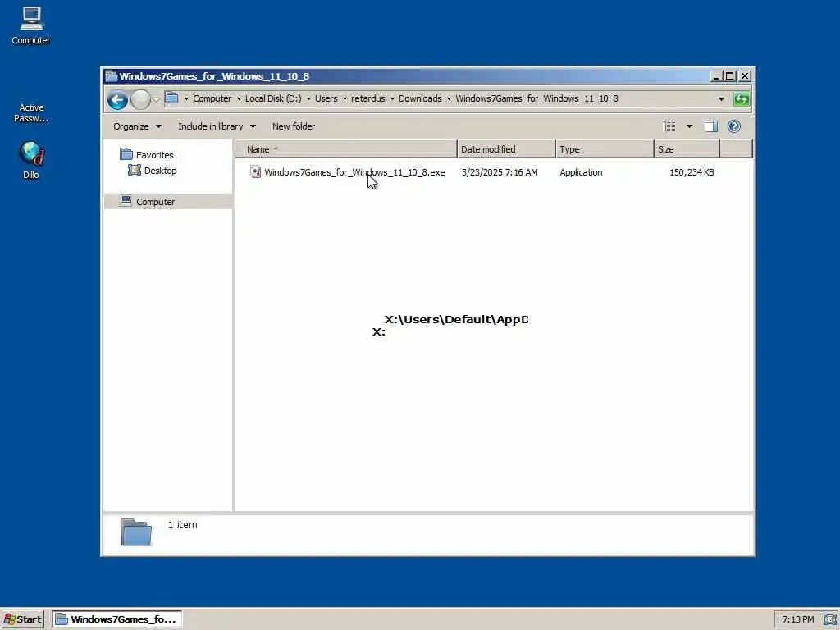Click the folder icon in address bar
The width and height of the screenshot is (840, 630).
(172, 98)
